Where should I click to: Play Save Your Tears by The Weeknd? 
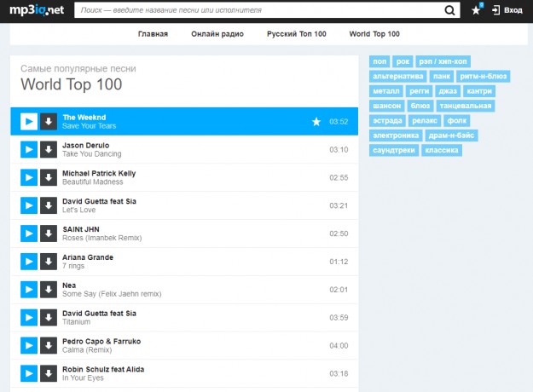(x=28, y=121)
